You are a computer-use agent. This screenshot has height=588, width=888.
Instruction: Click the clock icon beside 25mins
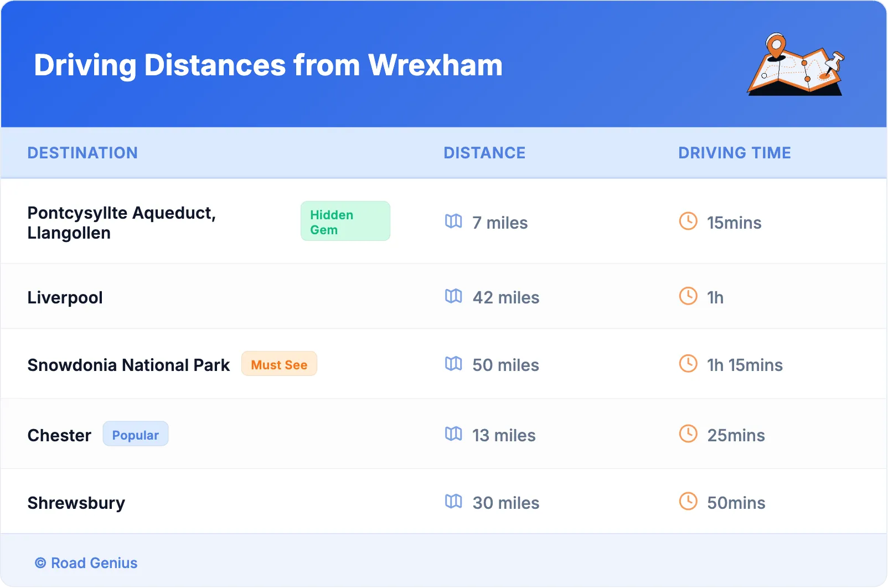(688, 434)
